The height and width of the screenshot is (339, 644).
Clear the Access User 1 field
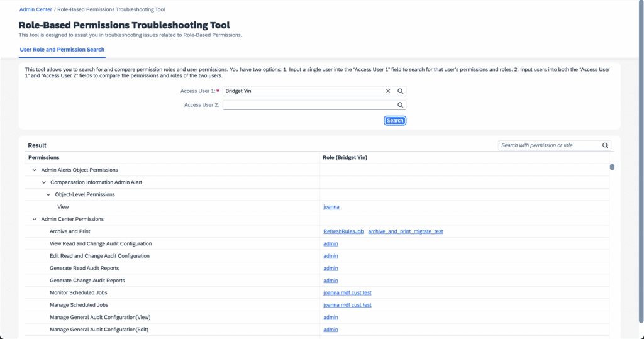387,91
